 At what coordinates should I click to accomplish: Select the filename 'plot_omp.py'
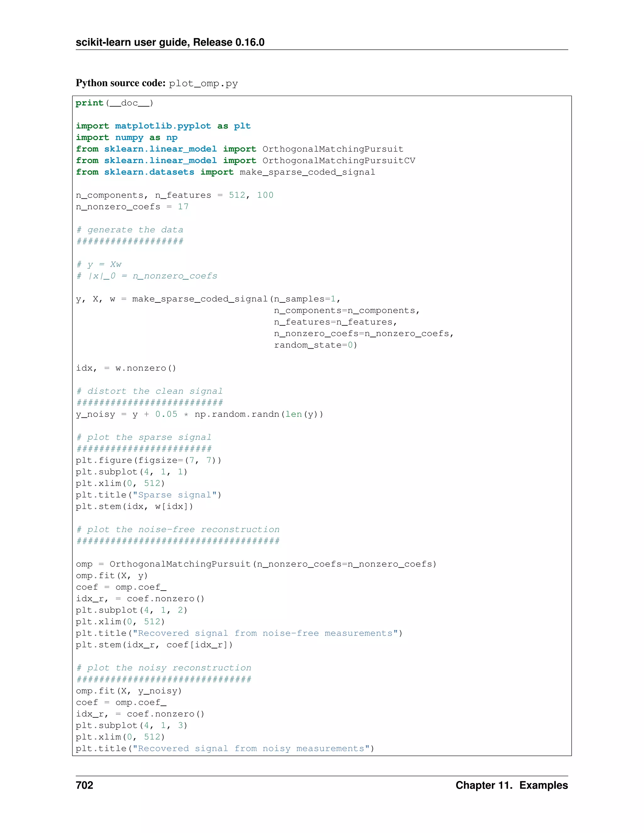(203, 84)
